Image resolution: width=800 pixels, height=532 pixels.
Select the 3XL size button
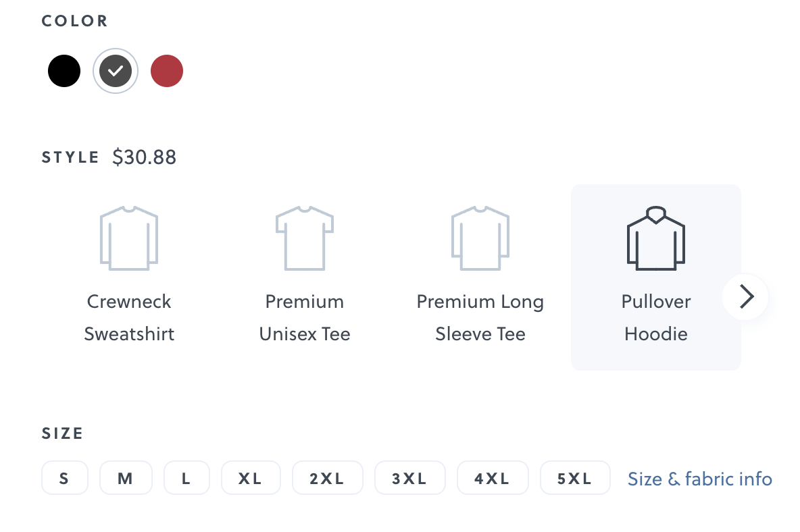(409, 479)
